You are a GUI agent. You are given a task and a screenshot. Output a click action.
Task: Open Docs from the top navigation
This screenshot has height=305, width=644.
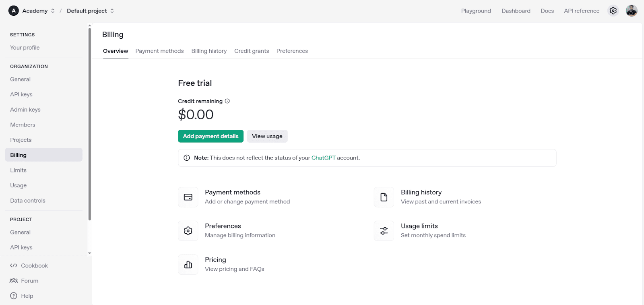click(x=547, y=11)
